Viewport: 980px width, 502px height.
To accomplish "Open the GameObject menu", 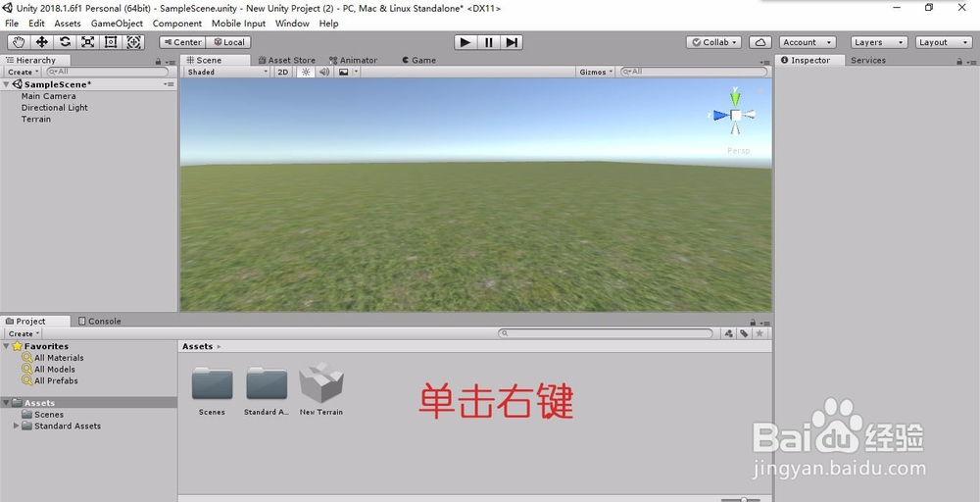I will [117, 24].
